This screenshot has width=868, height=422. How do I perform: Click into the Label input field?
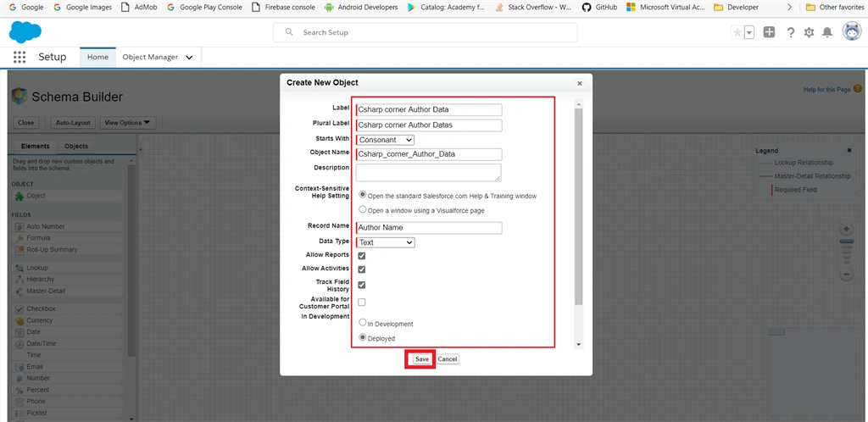point(429,109)
